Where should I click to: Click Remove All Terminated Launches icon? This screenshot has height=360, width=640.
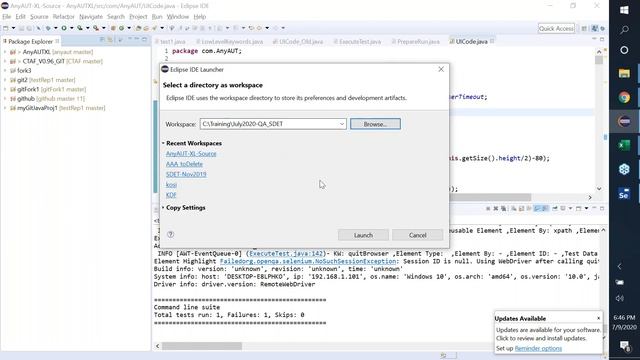pos(503,209)
